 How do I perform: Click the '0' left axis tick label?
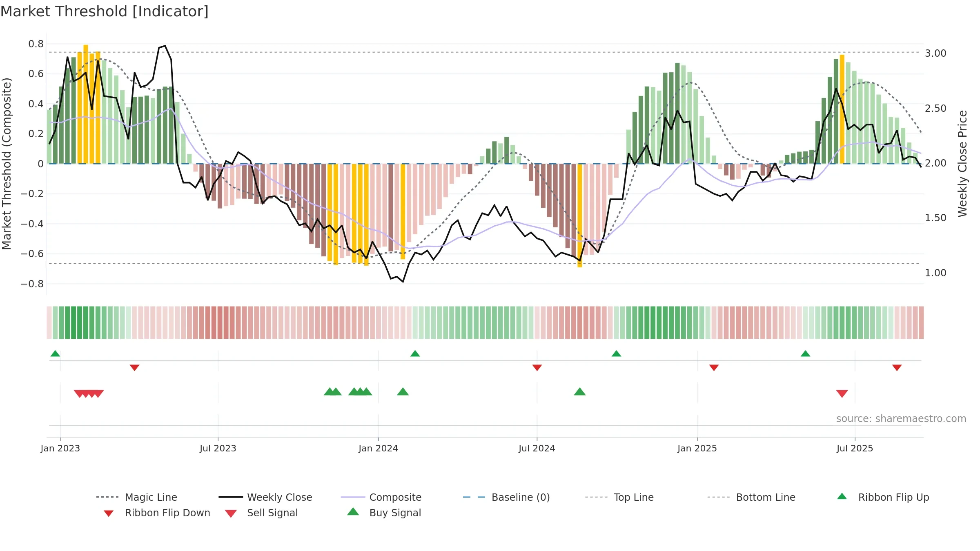point(40,164)
